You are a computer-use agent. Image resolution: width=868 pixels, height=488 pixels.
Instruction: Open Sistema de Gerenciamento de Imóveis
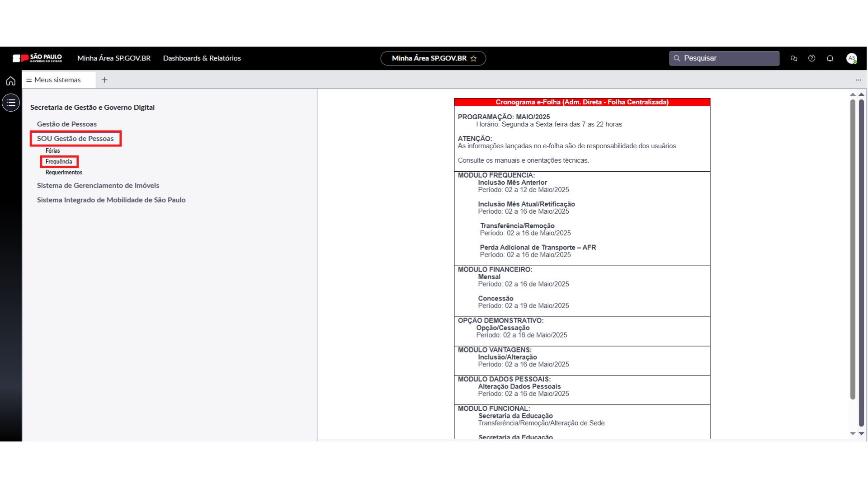(x=98, y=186)
